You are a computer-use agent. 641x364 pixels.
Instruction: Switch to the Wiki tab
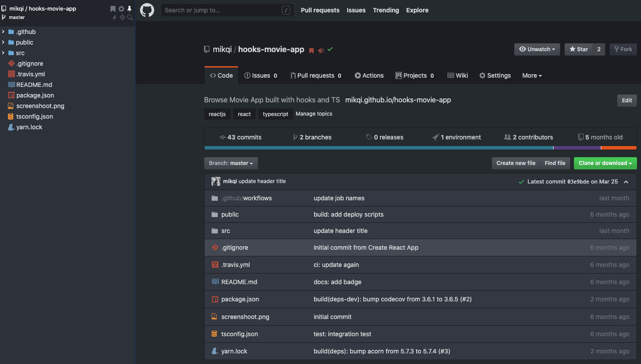tap(458, 75)
